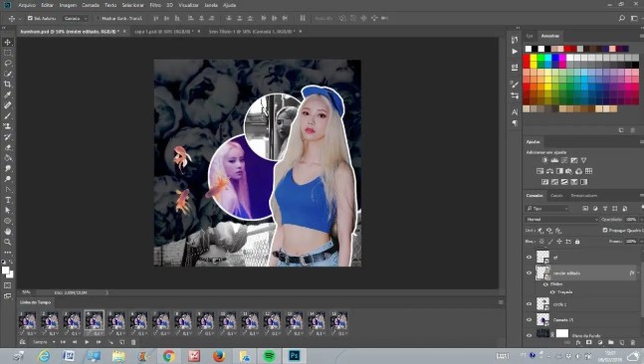Select the Brush tool
The width and height of the screenshot is (644, 364).
coord(7,116)
